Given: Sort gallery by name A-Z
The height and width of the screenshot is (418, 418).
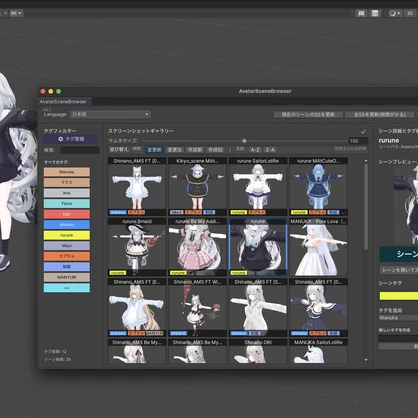Looking at the screenshot, I should (x=255, y=150).
